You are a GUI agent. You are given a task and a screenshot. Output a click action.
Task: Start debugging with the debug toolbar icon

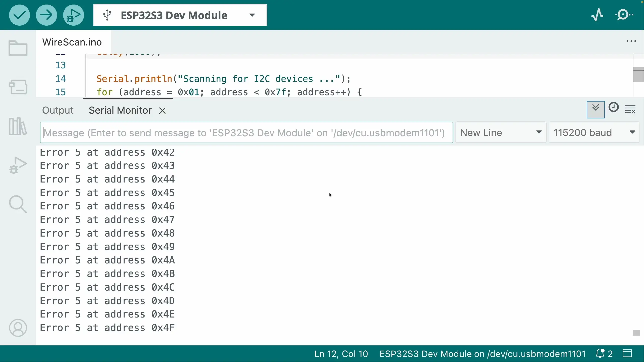(x=73, y=15)
